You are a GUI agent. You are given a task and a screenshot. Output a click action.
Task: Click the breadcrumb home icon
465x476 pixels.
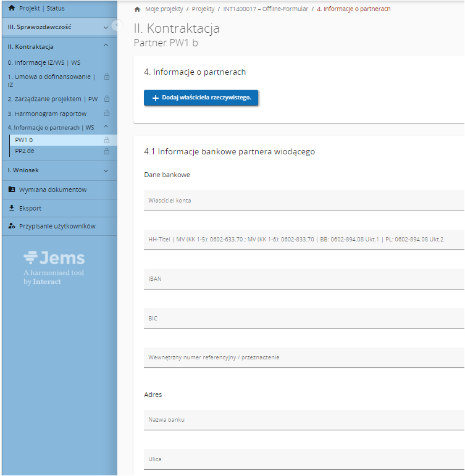click(137, 9)
